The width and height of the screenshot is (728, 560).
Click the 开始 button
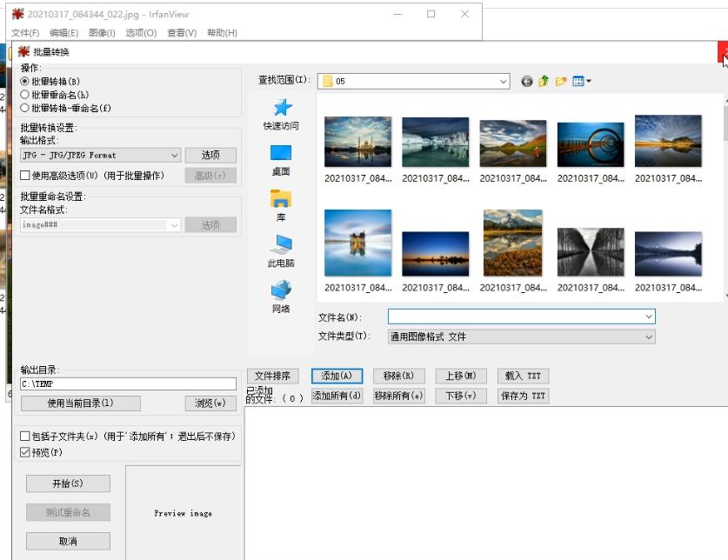pos(68,483)
